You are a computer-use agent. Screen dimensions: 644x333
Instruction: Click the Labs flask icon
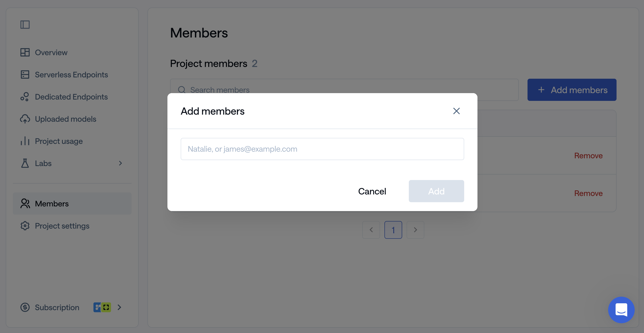(x=25, y=163)
